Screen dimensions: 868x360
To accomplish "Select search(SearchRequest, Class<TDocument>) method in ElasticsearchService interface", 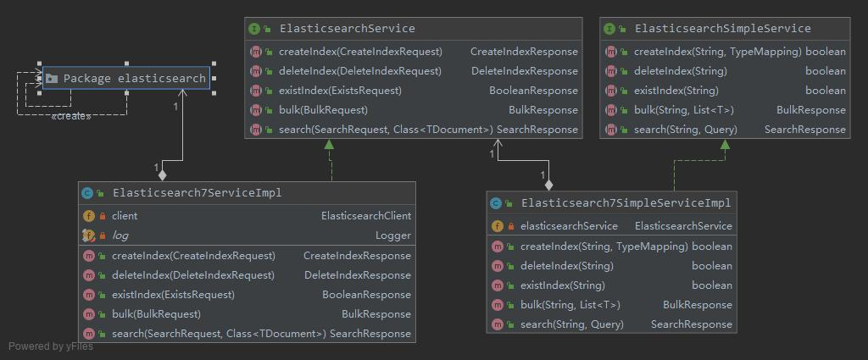I will coord(386,130).
